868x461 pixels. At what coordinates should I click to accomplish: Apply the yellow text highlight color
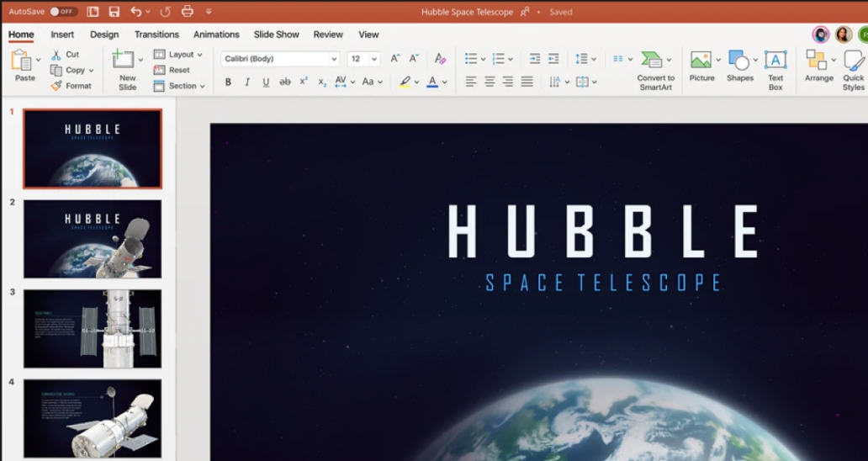(x=405, y=82)
